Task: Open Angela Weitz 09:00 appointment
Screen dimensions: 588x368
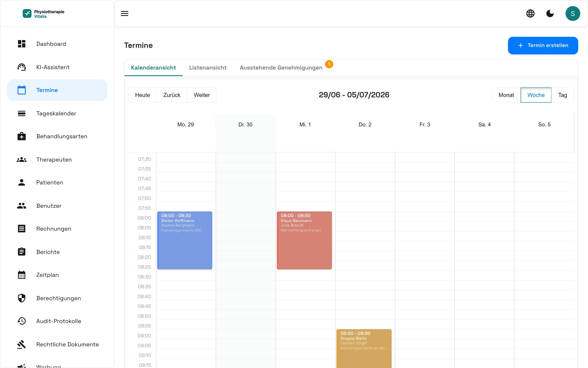Action: tap(364, 349)
